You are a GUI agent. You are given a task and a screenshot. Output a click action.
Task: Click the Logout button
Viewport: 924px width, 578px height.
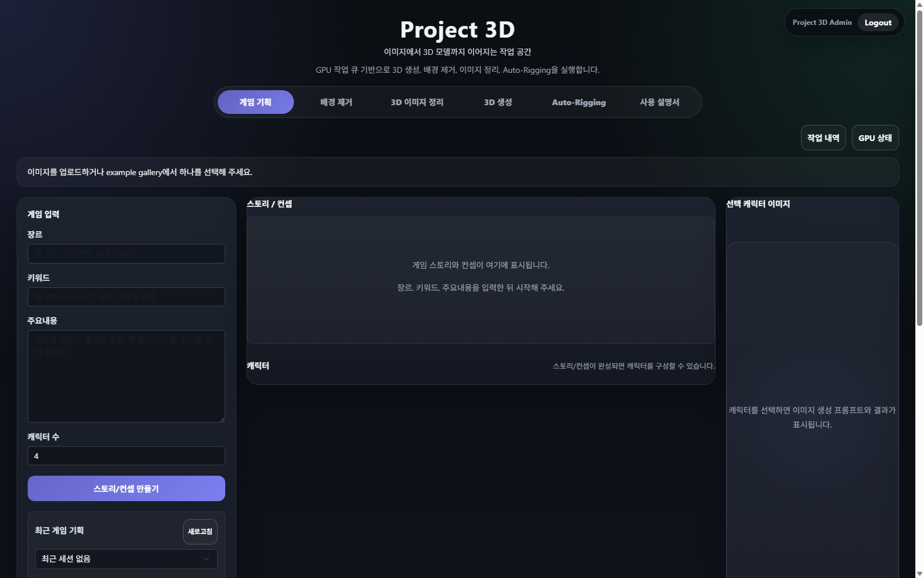pyautogui.click(x=878, y=23)
